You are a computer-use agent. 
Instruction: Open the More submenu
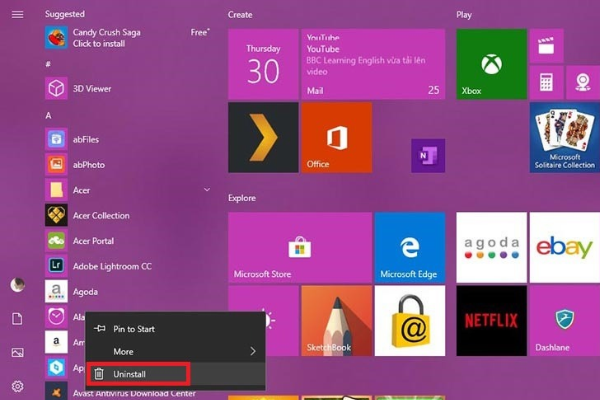[x=176, y=351]
